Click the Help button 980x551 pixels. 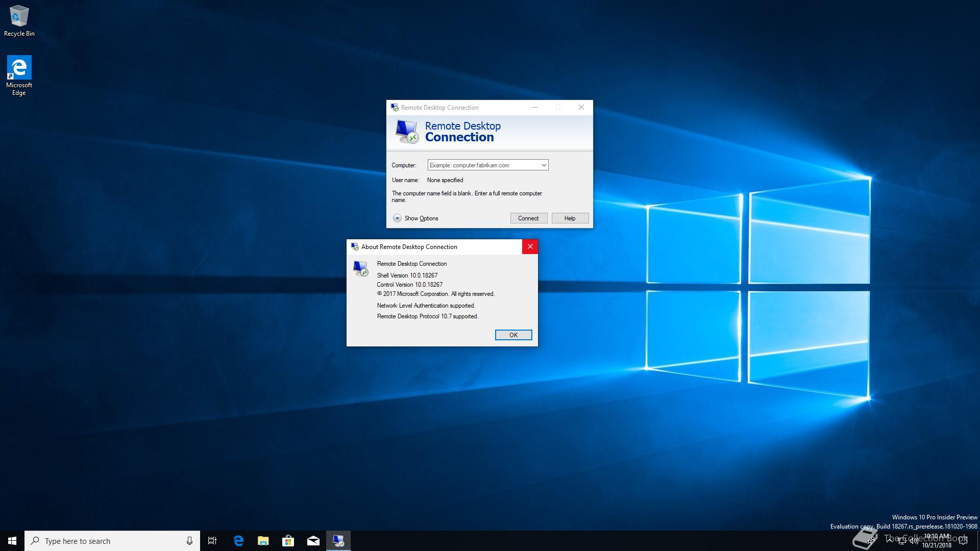point(570,218)
